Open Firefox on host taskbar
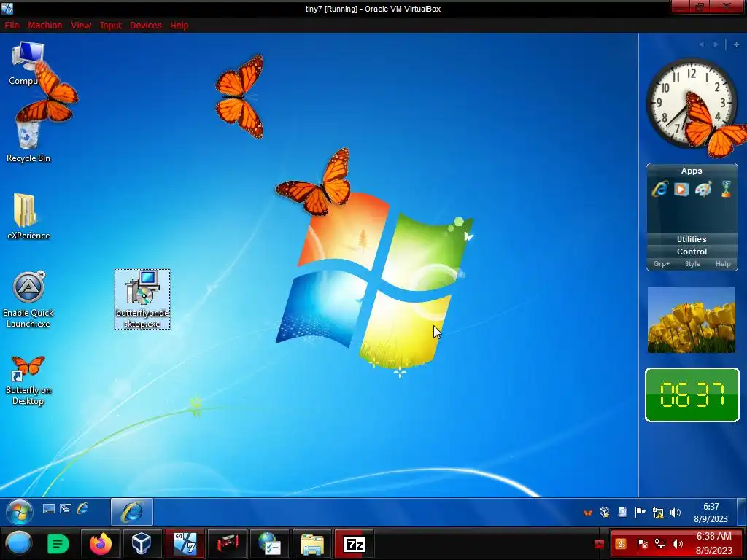This screenshot has height=560, width=747. point(101,543)
